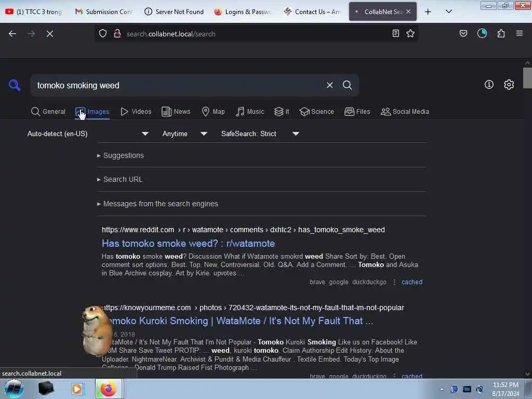
Task: Close the CollabNet Search tab
Action: (408, 11)
